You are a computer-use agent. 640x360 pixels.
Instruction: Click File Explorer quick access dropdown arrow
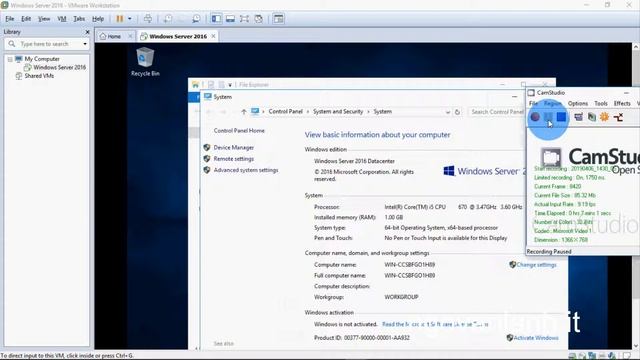tap(230, 85)
